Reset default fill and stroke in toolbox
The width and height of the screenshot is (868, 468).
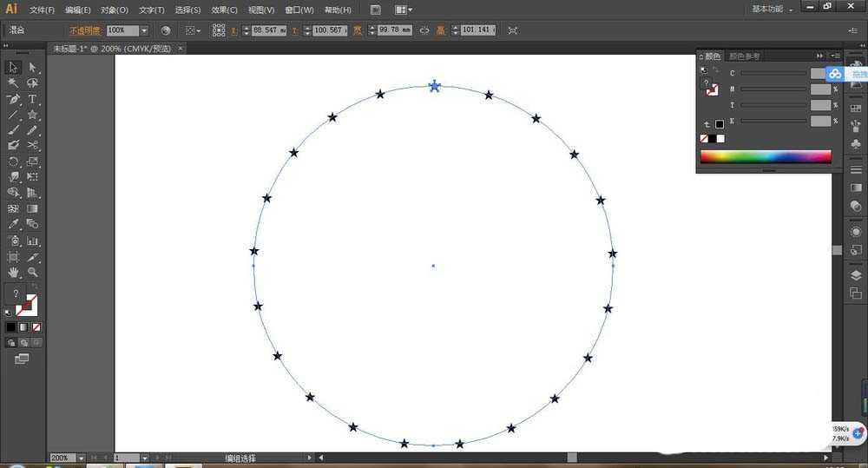click(8, 313)
